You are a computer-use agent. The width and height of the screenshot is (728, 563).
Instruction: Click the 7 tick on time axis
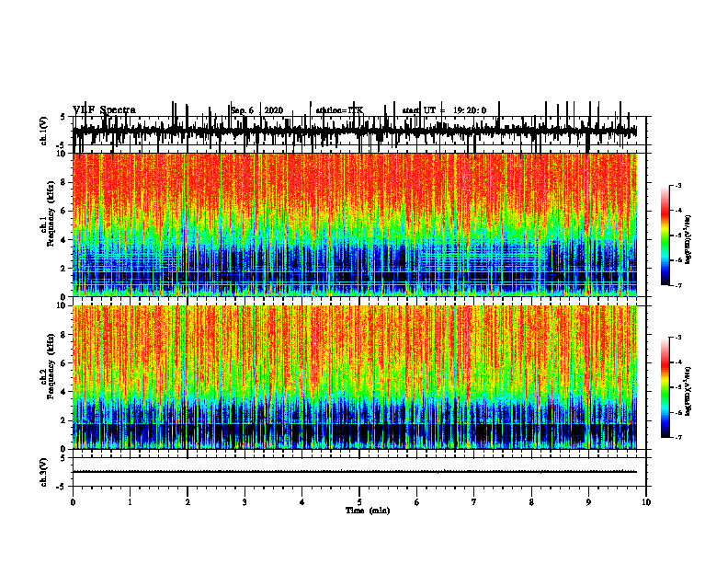pyautogui.click(x=474, y=502)
